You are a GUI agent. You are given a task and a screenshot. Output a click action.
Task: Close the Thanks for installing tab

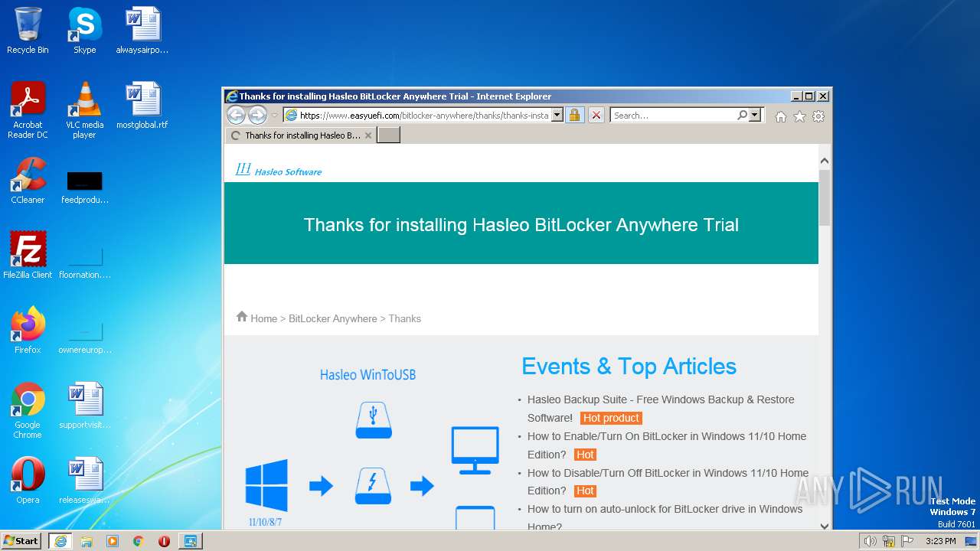coord(368,135)
